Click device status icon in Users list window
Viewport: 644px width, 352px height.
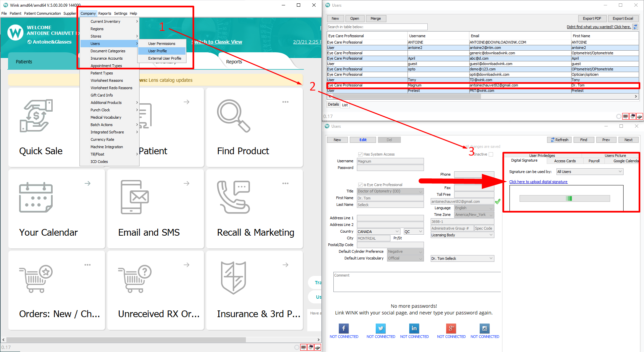[640, 116]
